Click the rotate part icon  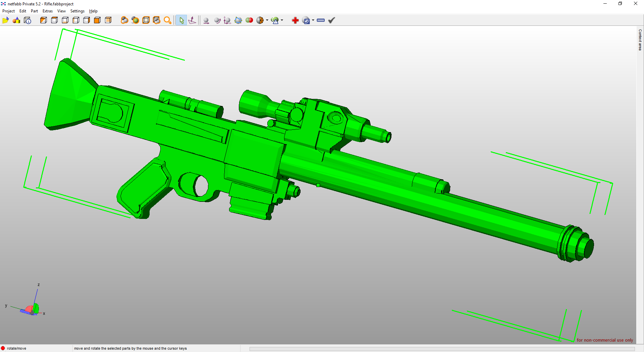pos(217,20)
